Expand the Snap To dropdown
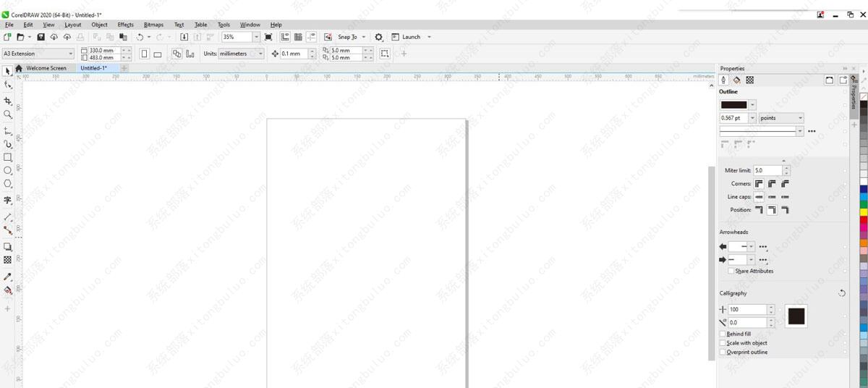This screenshot has height=388, width=868. tap(363, 37)
